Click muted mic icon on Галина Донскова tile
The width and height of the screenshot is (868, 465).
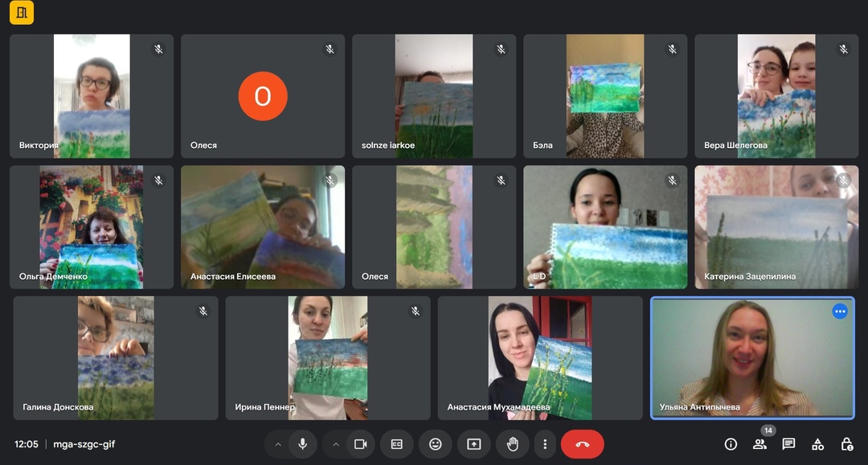(203, 311)
